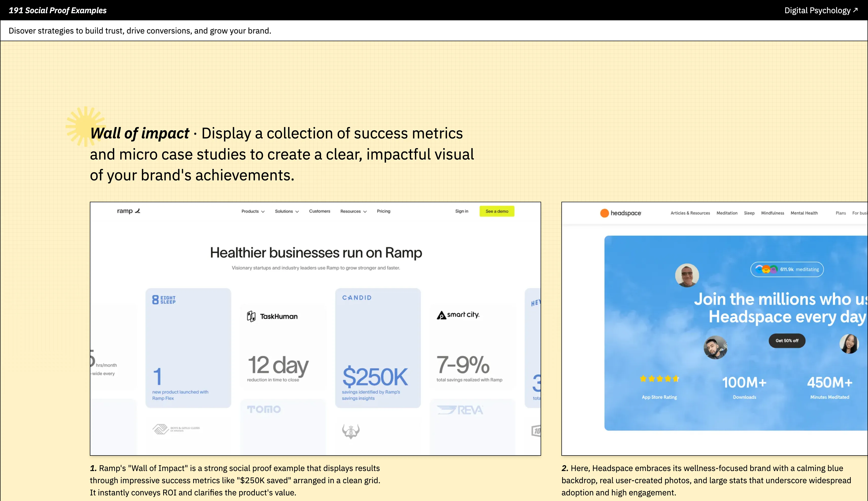Click the REVA airline logo
Viewport: 868px width, 501px height.
tap(460, 410)
